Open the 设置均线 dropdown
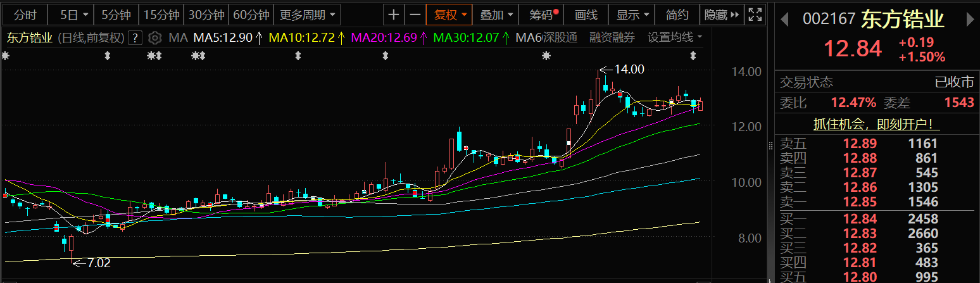The height and width of the screenshot is (283, 980). click(x=675, y=38)
